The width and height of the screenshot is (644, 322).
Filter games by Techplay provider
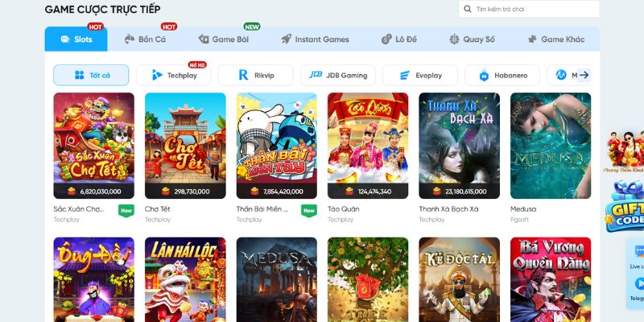click(x=174, y=75)
